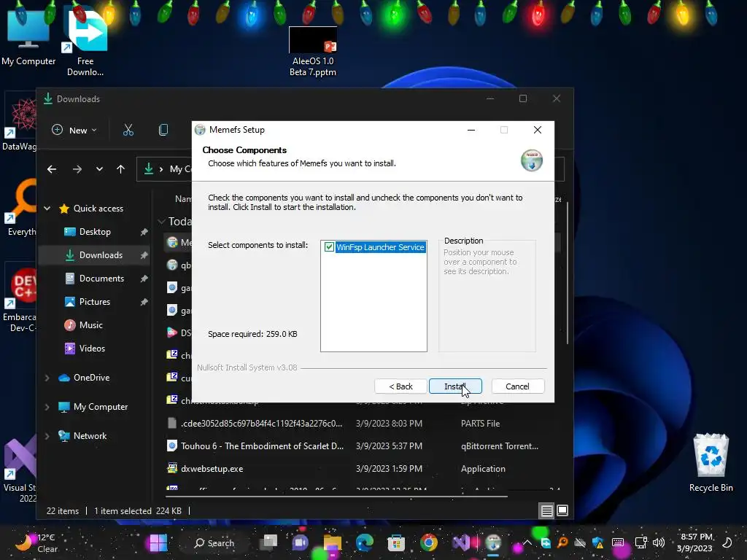This screenshot has height=560, width=747.
Task: Cancel the Memefs Setup installer
Action: tap(517, 386)
